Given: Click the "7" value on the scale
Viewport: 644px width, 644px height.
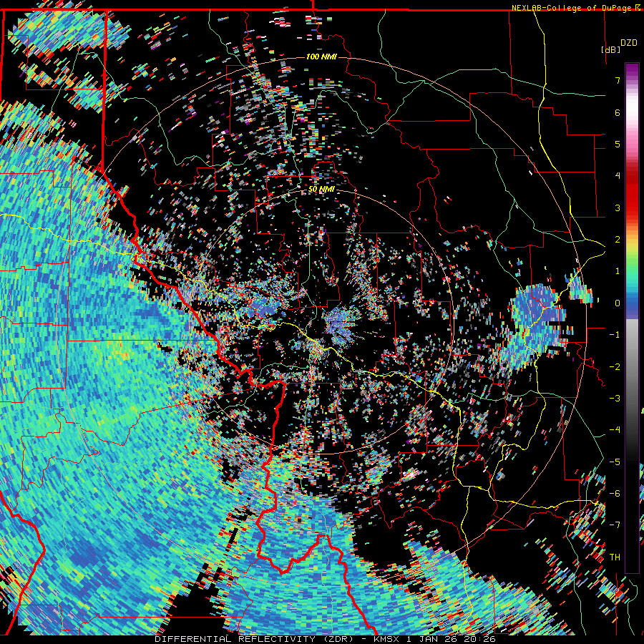Looking at the screenshot, I should coord(618,80).
